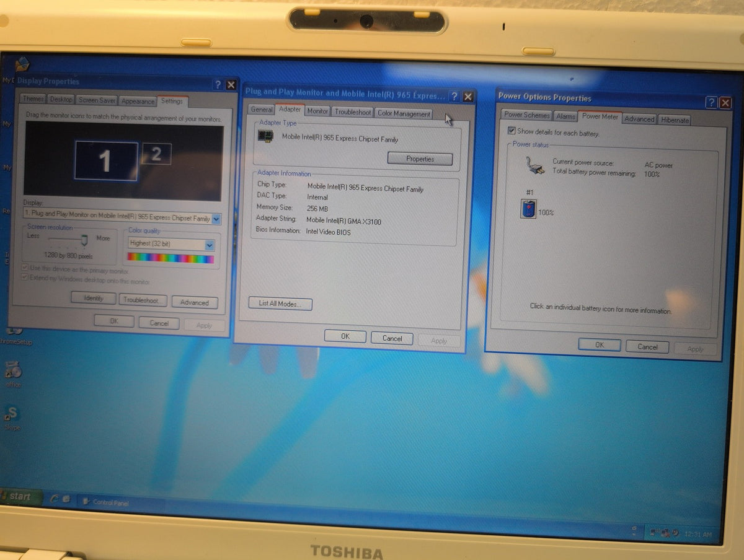Switch to the Monitor tab
Viewport: 744px width, 560px height.
(x=317, y=111)
